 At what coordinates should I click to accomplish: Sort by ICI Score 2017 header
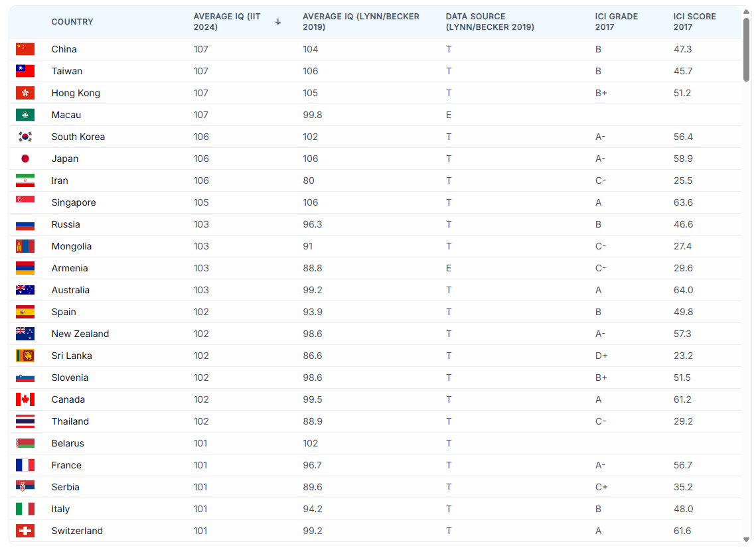(x=695, y=22)
